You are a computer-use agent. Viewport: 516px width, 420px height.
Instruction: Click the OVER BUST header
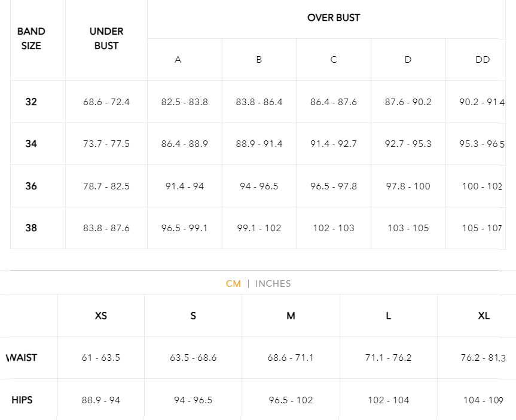pyautogui.click(x=334, y=18)
